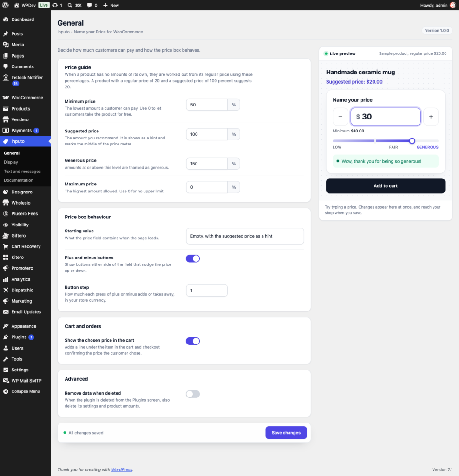459x476 pixels.
Task: Click the Name your price amount field
Action: 386,117
